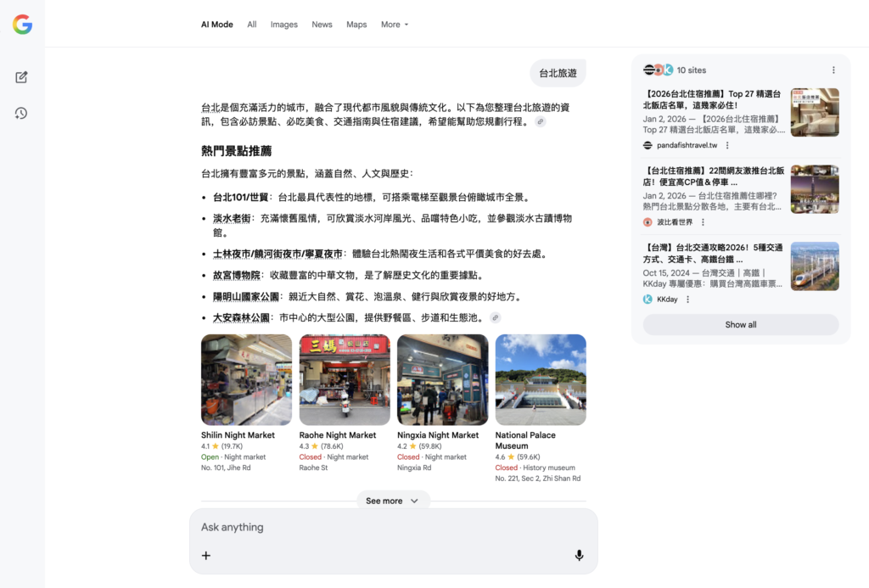The height and width of the screenshot is (588, 869).
Task: Open the 台北101/世貿 link
Action: point(240,197)
